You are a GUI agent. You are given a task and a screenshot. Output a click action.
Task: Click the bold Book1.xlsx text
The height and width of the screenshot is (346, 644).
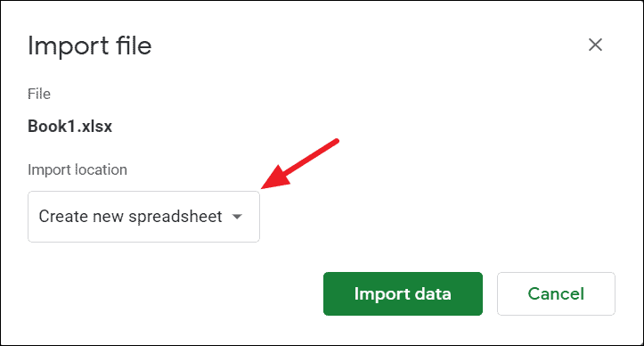point(69,127)
